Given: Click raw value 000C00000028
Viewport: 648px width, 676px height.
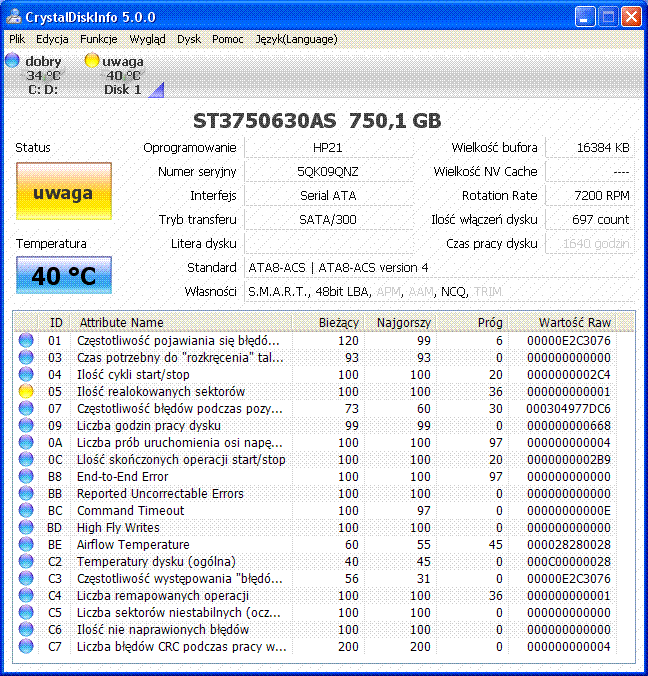Looking at the screenshot, I should [x=568, y=562].
